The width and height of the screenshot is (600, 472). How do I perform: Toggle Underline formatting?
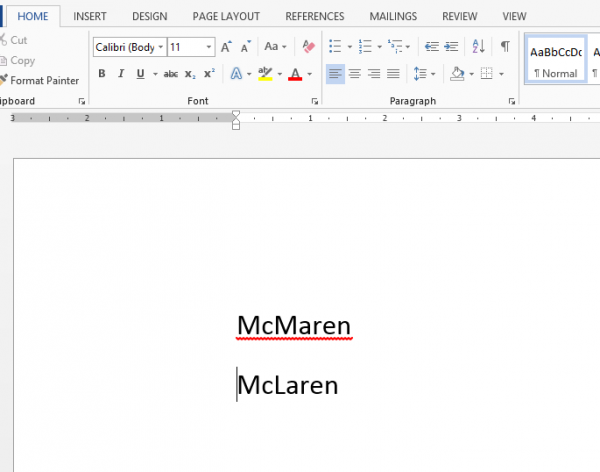140,73
